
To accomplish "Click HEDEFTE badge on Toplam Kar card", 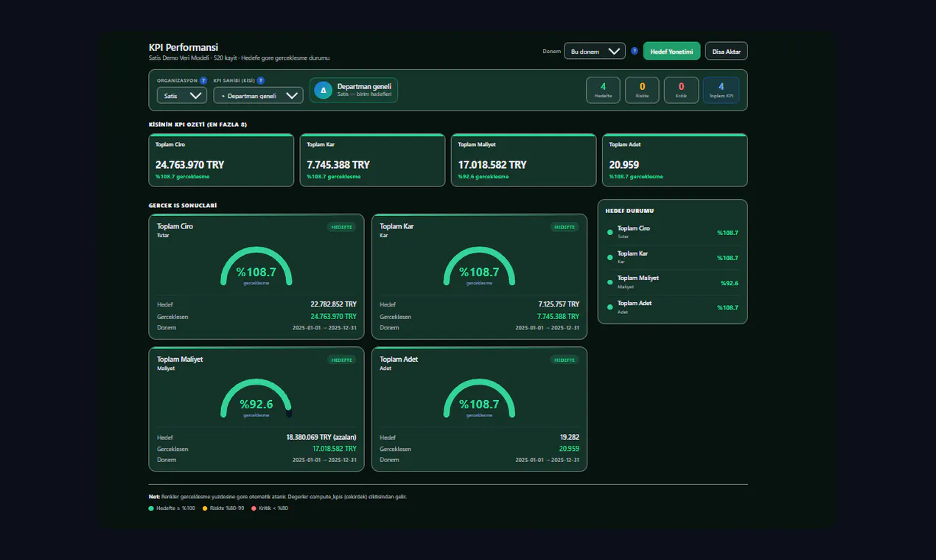I will click(x=565, y=227).
